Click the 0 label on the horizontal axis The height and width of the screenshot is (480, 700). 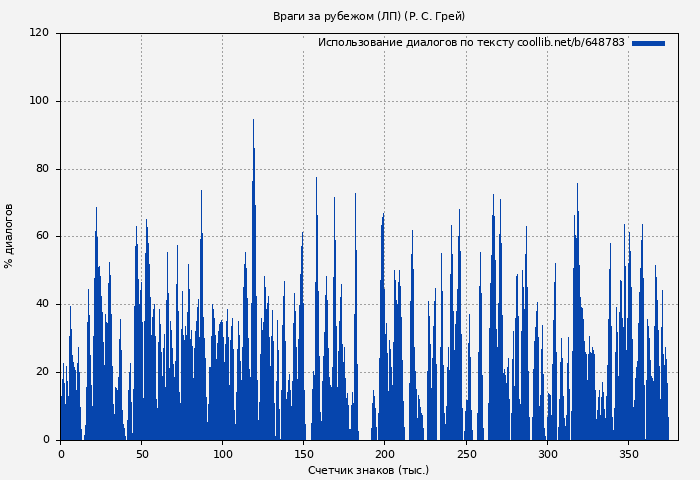click(60, 454)
